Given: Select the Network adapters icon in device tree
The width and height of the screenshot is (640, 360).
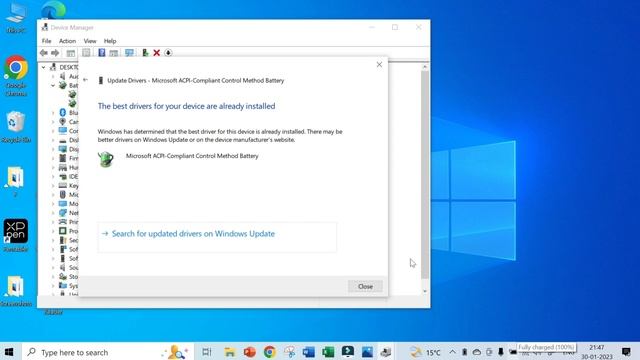Looking at the screenshot, I should (62, 213).
